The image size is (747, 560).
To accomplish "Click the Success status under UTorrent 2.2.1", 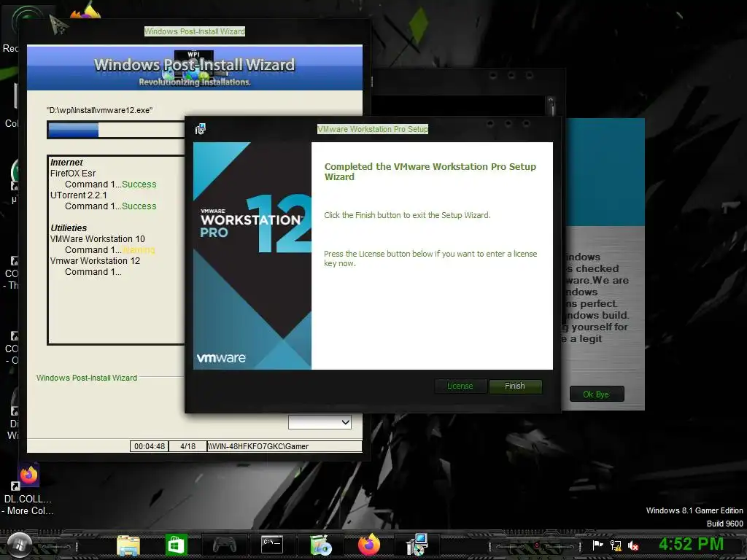I will (139, 206).
